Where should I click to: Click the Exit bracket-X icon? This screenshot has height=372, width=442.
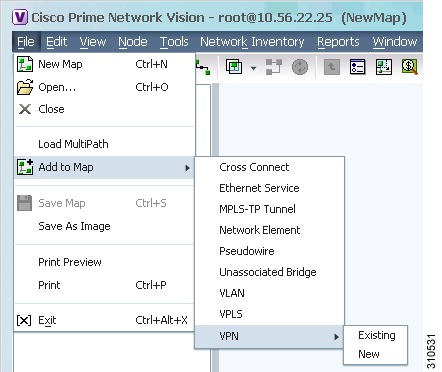click(24, 320)
